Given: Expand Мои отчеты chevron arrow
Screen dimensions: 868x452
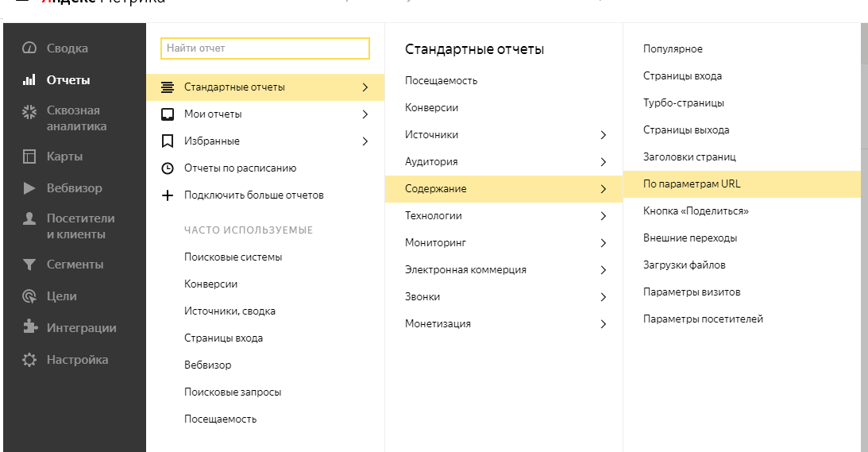Looking at the screenshot, I should (x=365, y=114).
